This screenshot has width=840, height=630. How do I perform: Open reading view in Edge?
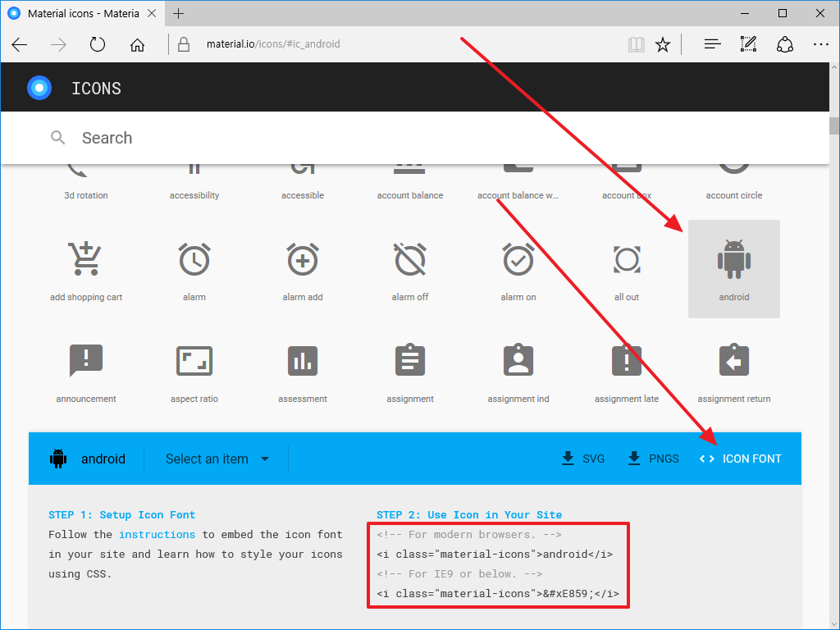(x=637, y=44)
